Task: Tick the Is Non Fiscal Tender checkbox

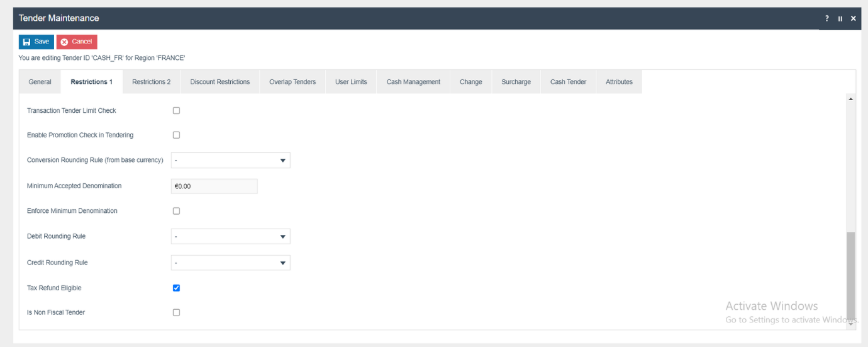Action: pos(176,312)
